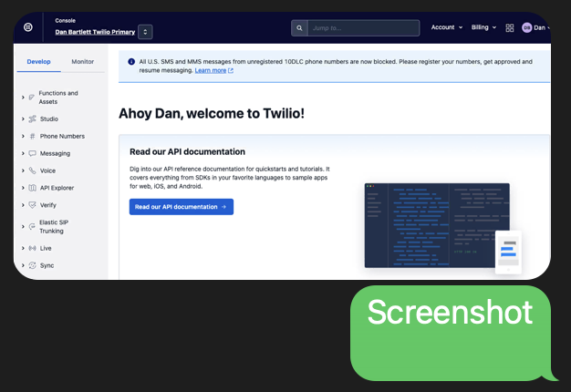
Task: Click the Studio flow icon
Action: 33,119
